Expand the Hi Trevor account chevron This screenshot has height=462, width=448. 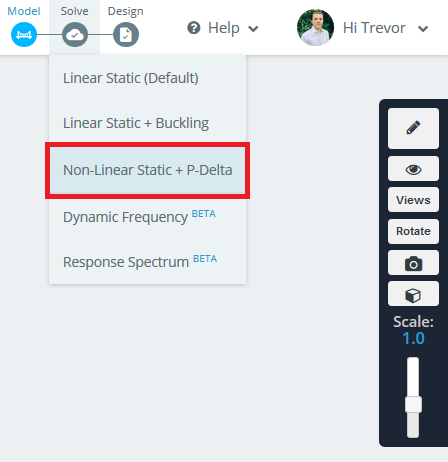pyautogui.click(x=423, y=29)
